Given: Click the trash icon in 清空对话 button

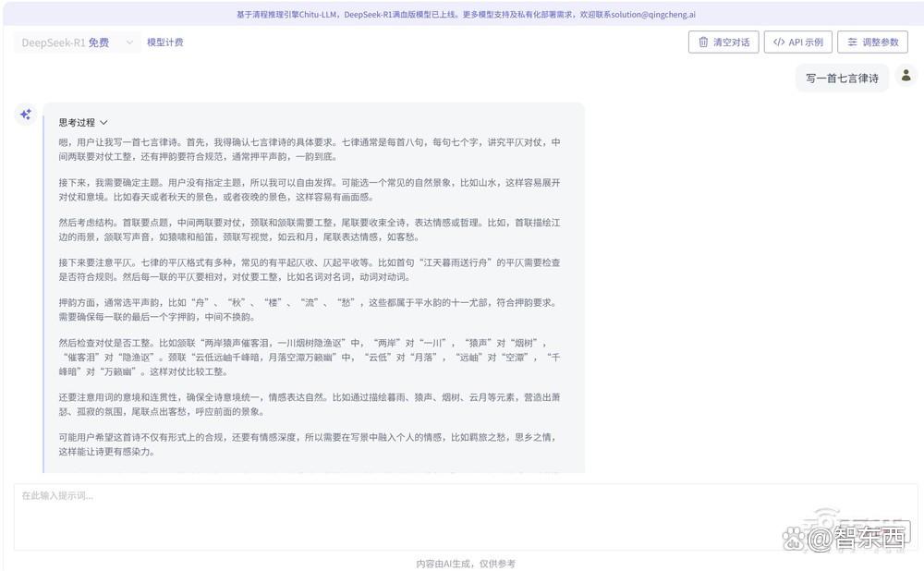Looking at the screenshot, I should pyautogui.click(x=703, y=42).
